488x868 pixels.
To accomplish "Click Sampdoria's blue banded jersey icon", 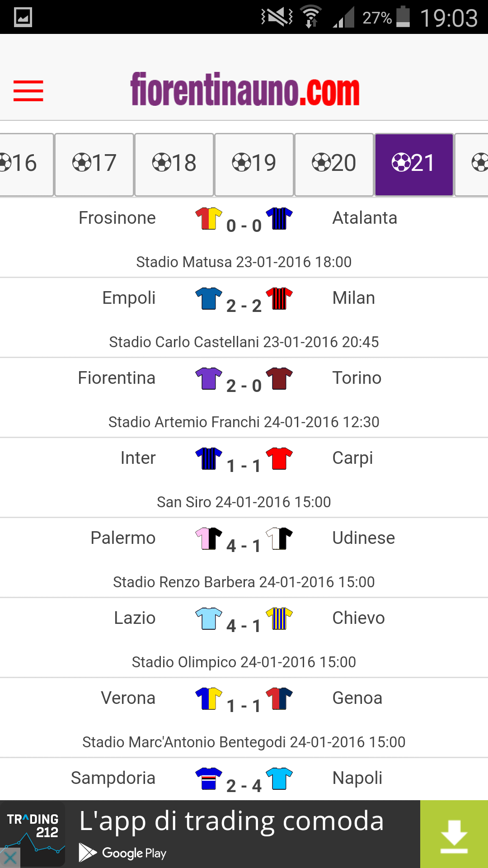I will click(209, 778).
